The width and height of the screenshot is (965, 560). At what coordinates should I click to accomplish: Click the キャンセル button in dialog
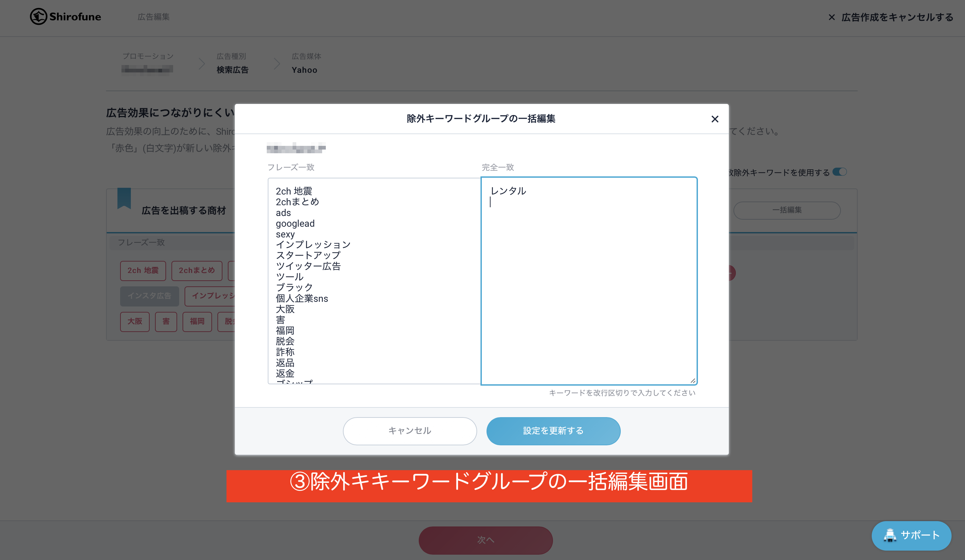[x=410, y=431]
